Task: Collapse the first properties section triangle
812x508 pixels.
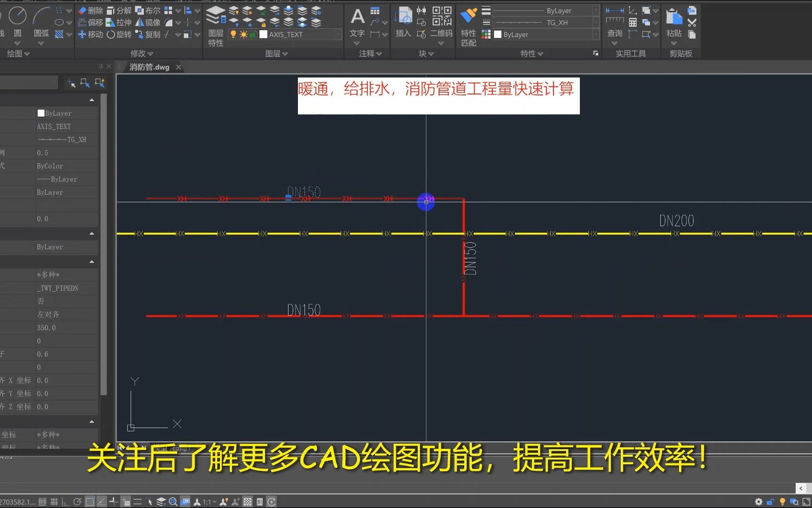Action: click(92, 100)
